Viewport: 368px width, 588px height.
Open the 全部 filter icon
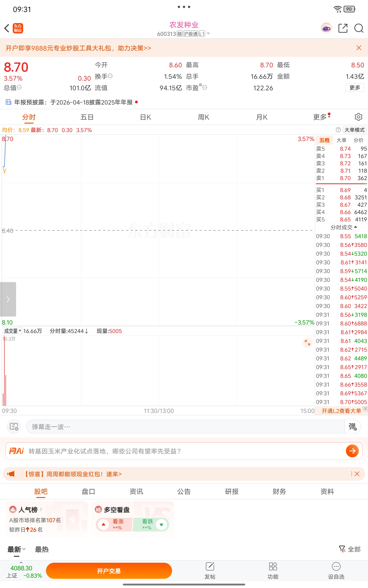point(350,549)
